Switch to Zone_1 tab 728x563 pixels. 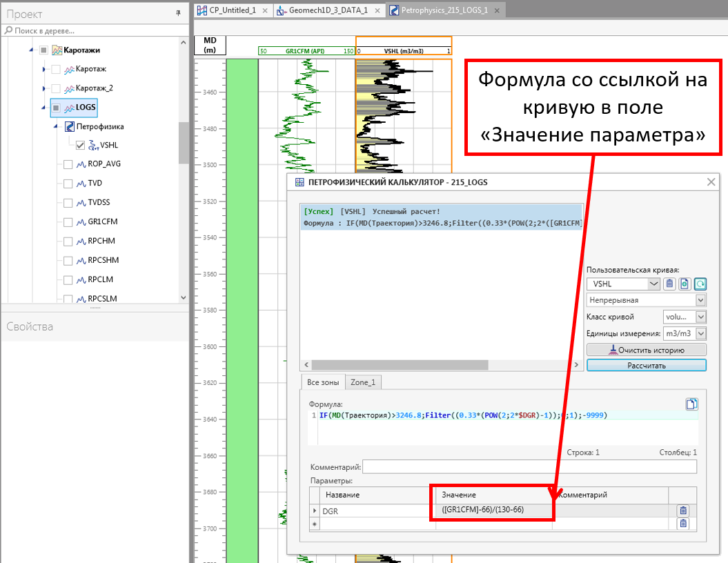pyautogui.click(x=363, y=382)
